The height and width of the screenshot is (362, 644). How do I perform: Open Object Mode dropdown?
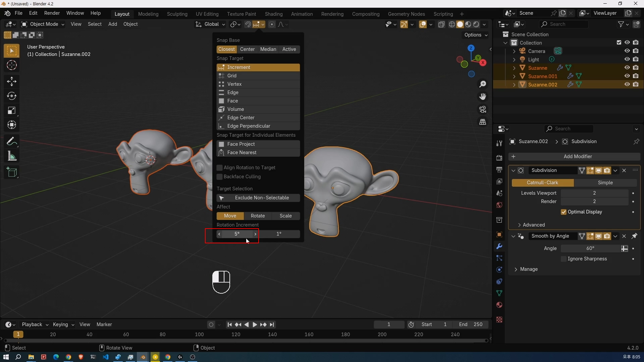pyautogui.click(x=43, y=24)
